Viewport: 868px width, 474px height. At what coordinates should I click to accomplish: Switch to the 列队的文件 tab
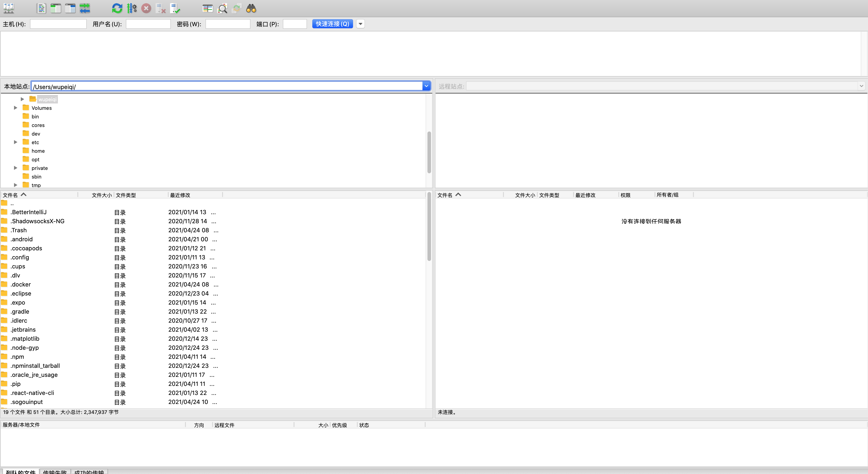(x=21, y=472)
